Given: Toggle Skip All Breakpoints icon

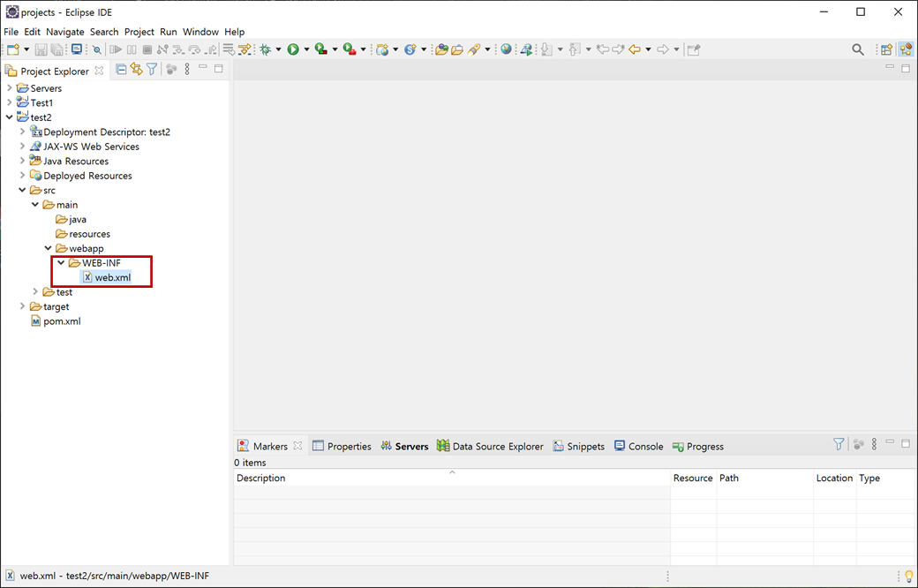Looking at the screenshot, I should tap(97, 49).
